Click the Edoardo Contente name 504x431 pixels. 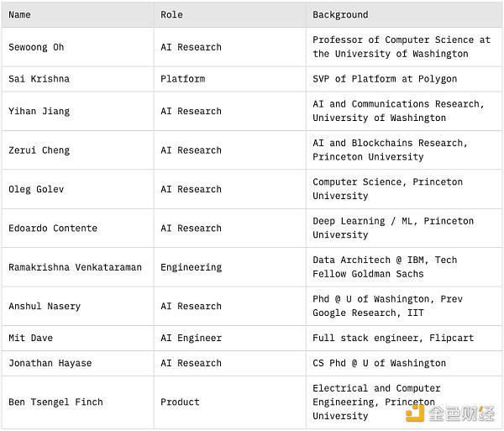53,229
